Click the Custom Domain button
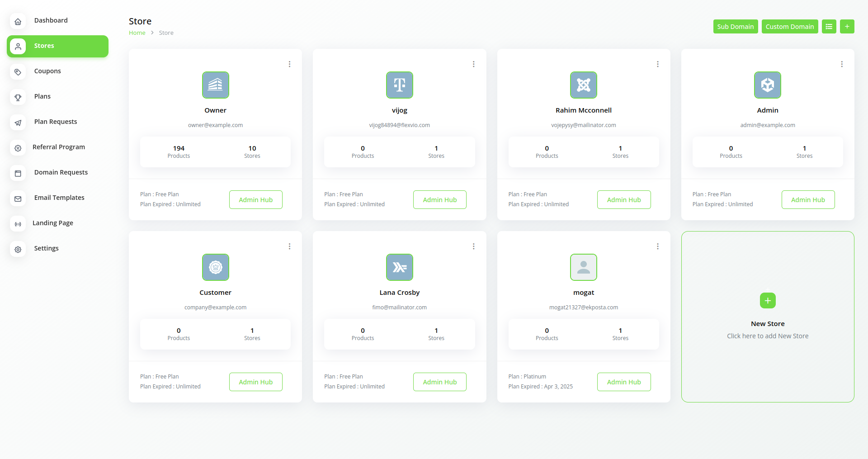The height and width of the screenshot is (459, 868). [789, 27]
